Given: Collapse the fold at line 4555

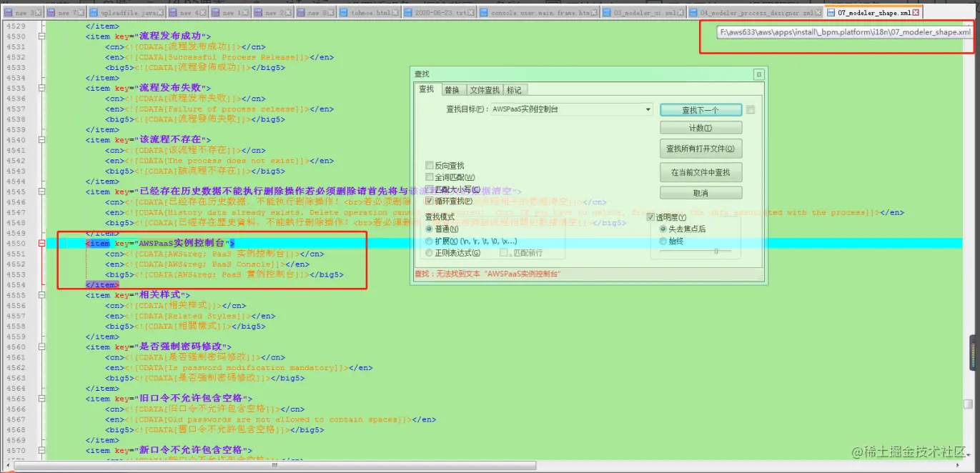Looking at the screenshot, I should tap(41, 295).
